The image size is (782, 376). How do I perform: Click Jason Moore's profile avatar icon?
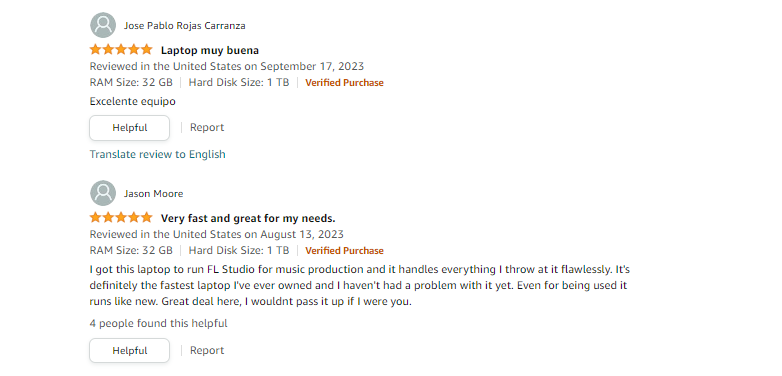[103, 193]
